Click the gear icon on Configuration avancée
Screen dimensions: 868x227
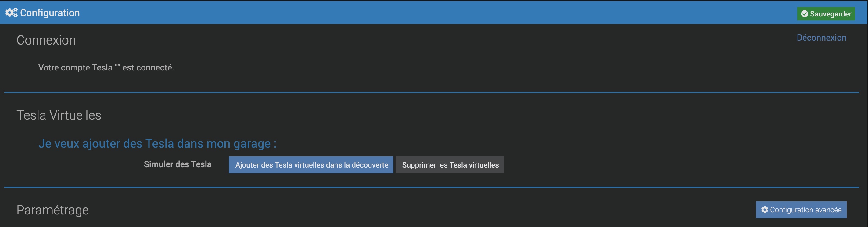click(765, 210)
